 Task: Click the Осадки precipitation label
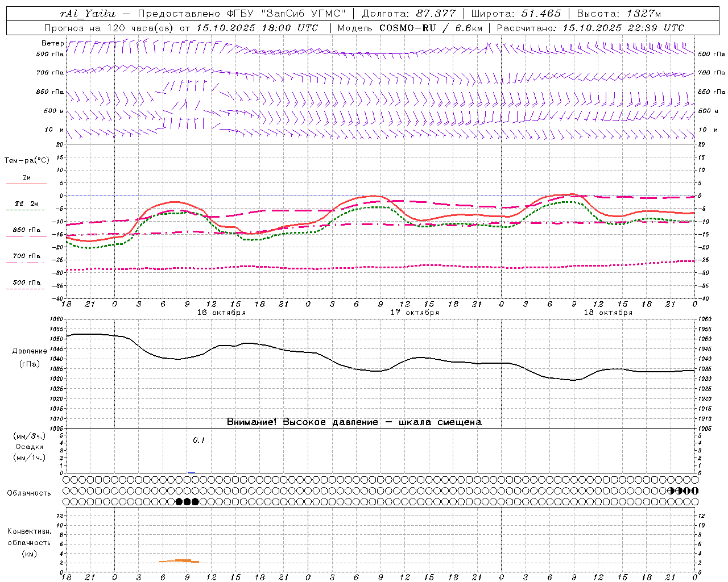point(30,447)
